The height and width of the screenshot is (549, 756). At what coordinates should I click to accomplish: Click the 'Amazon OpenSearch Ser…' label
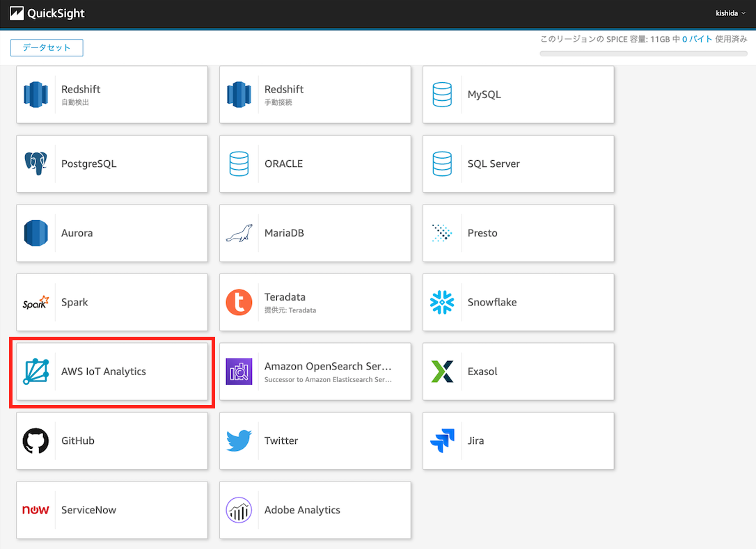click(x=328, y=366)
